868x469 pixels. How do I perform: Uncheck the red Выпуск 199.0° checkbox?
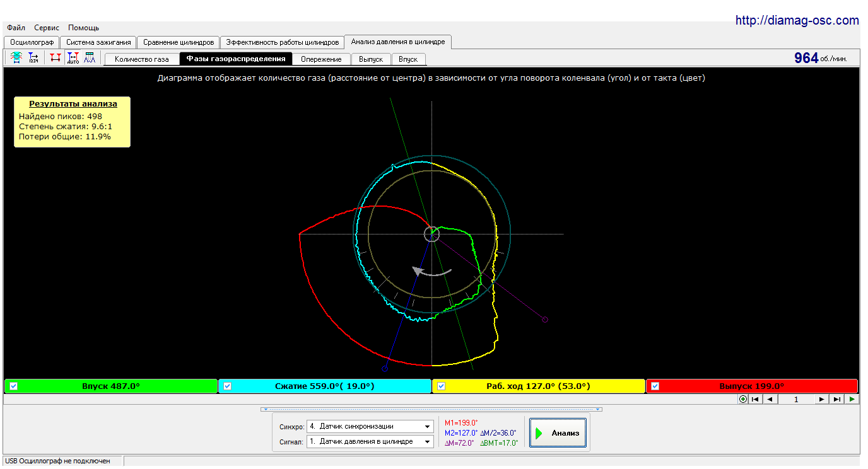point(655,386)
